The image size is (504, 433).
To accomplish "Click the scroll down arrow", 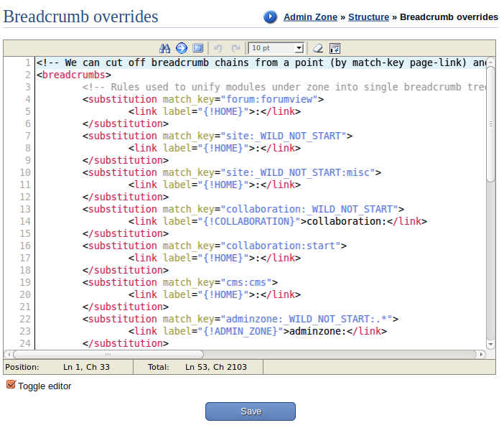I will (x=490, y=345).
